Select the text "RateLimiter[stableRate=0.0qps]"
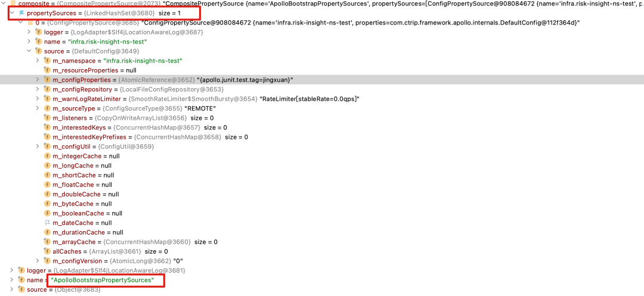 click(x=309, y=99)
